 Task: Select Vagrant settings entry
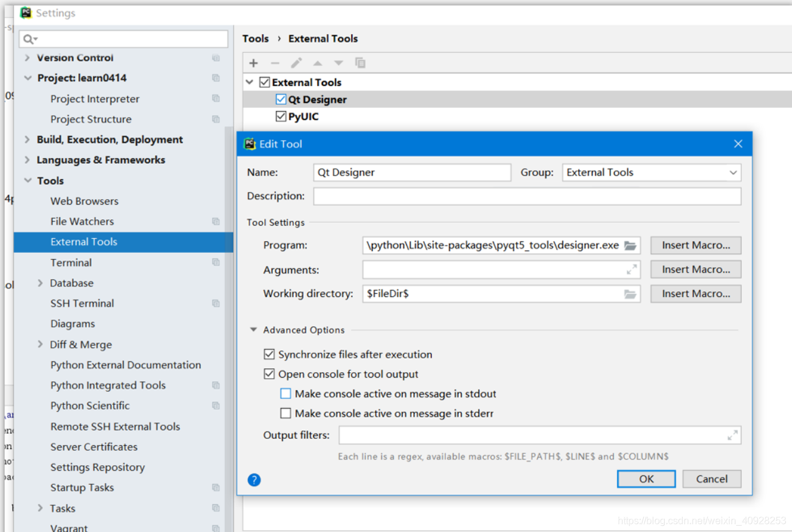click(x=69, y=527)
